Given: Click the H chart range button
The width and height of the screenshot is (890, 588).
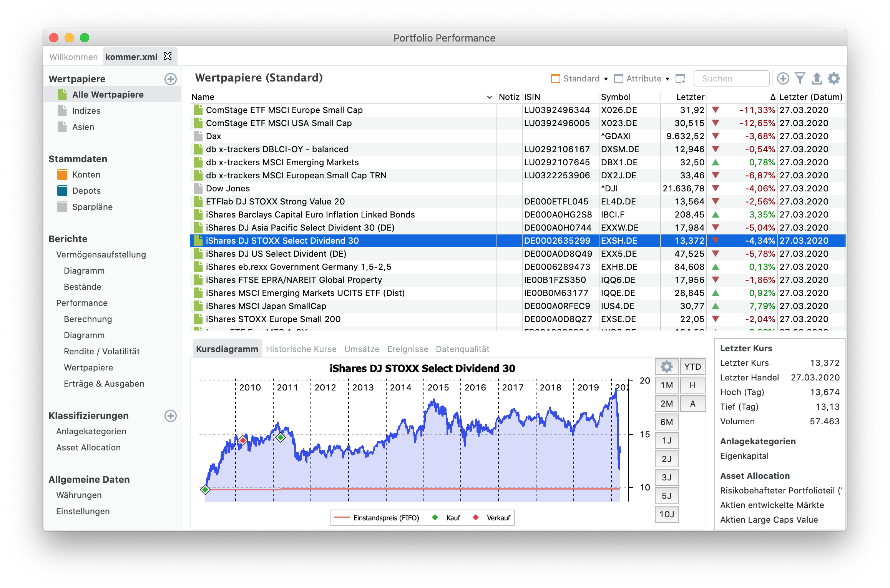Looking at the screenshot, I should (x=692, y=385).
